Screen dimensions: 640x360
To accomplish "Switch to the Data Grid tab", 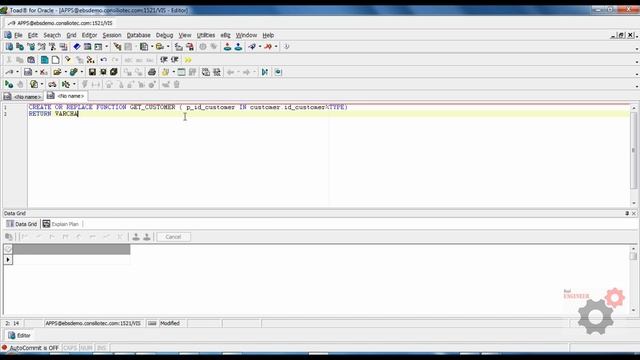I will click(22, 224).
